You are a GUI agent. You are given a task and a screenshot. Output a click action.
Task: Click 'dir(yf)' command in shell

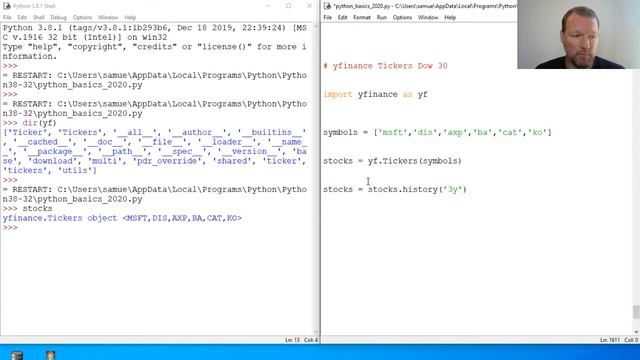[x=39, y=123]
